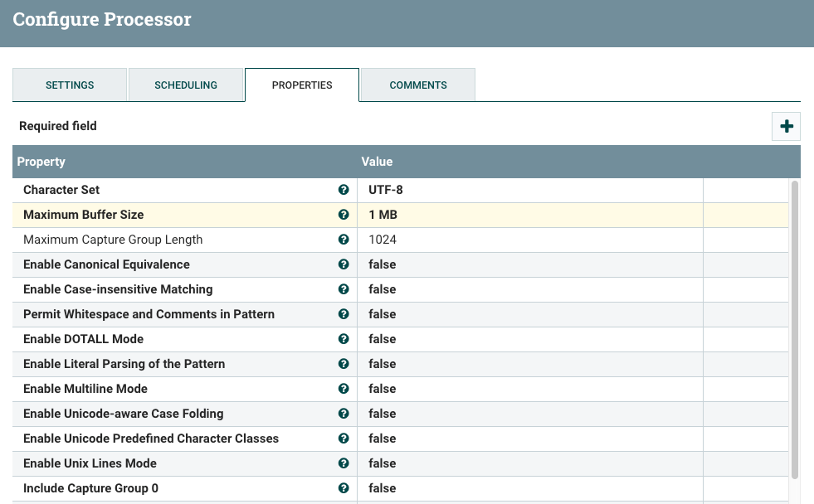Screen dimensions: 814x504
Task: Open value dropdown for Permit Whitespace and Comments
Action: (x=530, y=314)
